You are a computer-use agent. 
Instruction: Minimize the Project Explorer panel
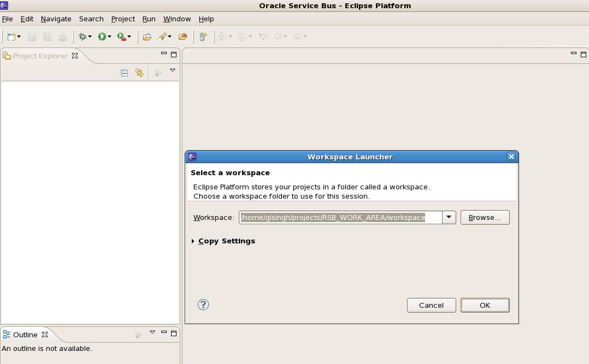(164, 53)
